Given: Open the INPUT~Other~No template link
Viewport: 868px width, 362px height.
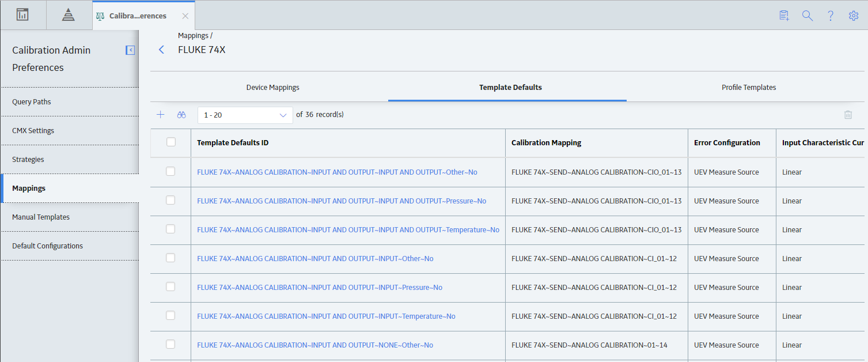Looking at the screenshot, I should point(315,259).
